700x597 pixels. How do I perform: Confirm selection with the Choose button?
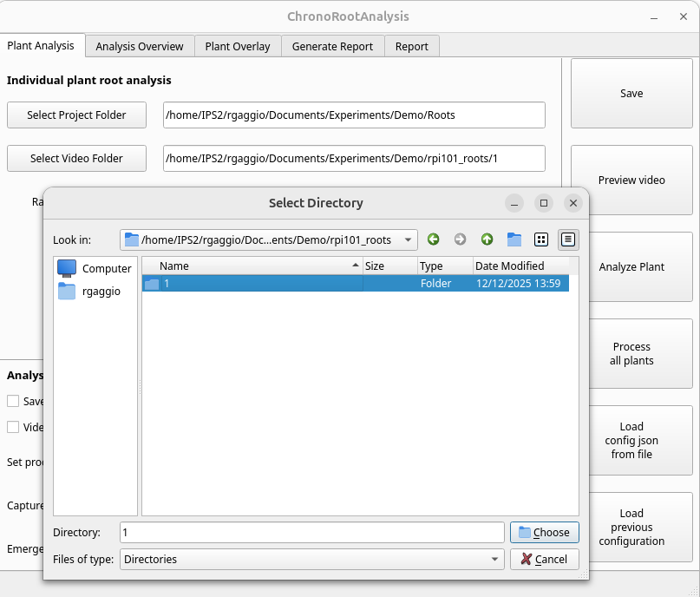tap(544, 532)
